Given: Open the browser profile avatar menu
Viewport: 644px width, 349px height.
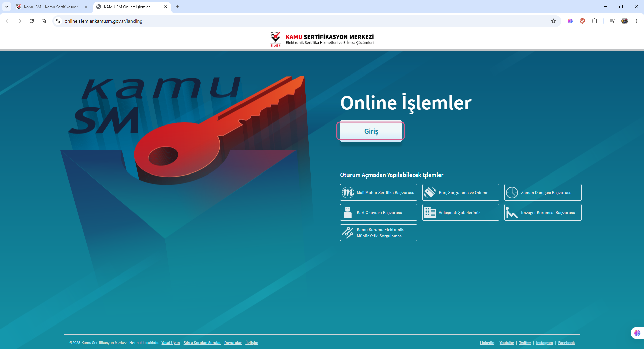Looking at the screenshot, I should coord(625,21).
